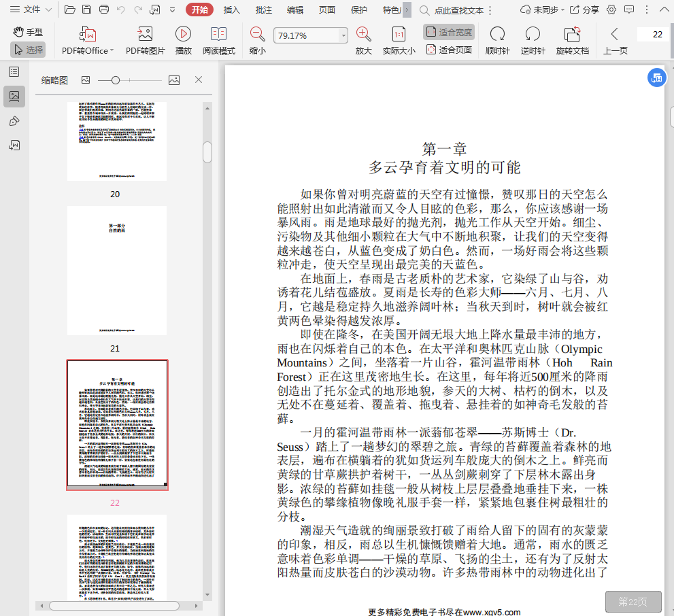This screenshot has height=616, width=674.
Task: Click the thumbnail panel scroll up arrow
Action: 207,108
